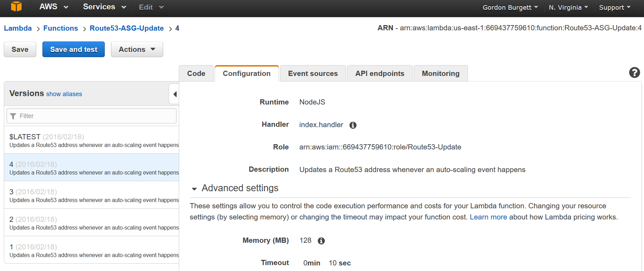
Task: Select version 4 in the list
Action: coord(92,168)
